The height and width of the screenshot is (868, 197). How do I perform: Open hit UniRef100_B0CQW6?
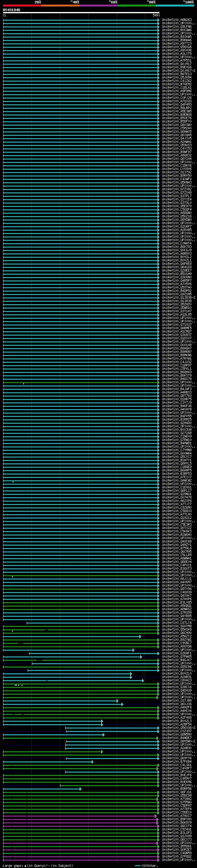tap(177, 30)
